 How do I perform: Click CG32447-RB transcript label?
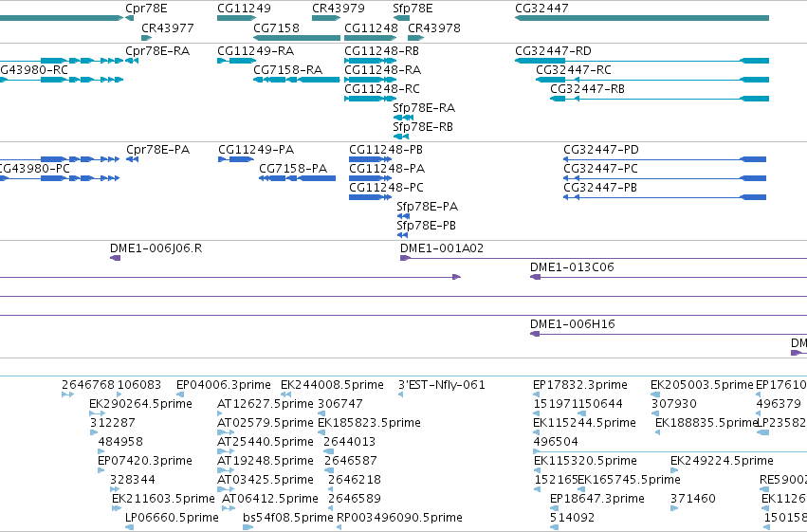pos(587,89)
